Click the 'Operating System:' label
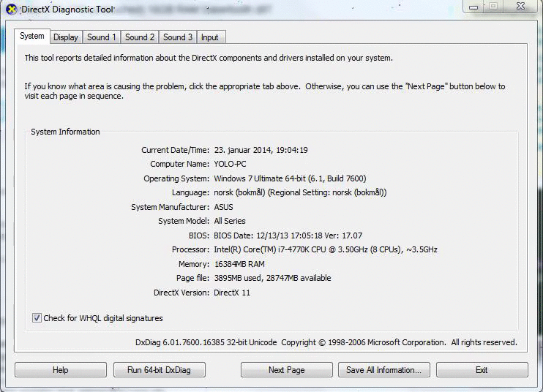The height and width of the screenshot is (392, 543). pos(176,178)
